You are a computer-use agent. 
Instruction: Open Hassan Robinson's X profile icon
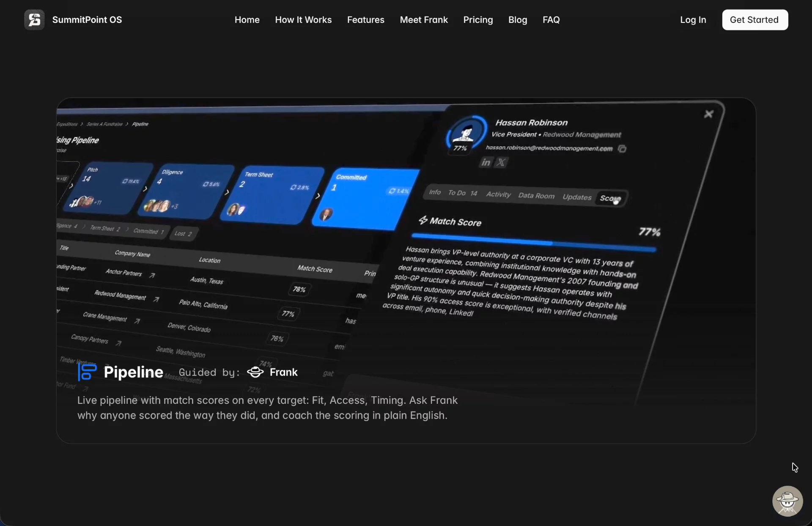(501, 163)
